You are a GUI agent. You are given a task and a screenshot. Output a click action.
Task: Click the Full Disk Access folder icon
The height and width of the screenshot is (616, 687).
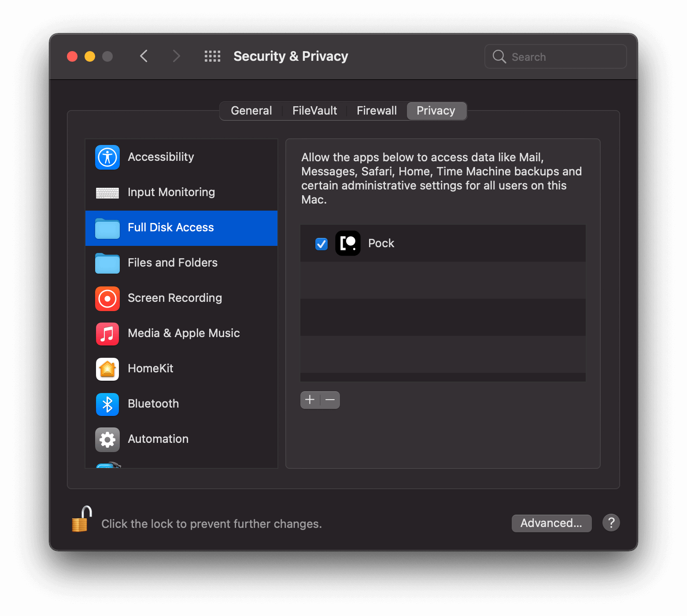coord(107,228)
